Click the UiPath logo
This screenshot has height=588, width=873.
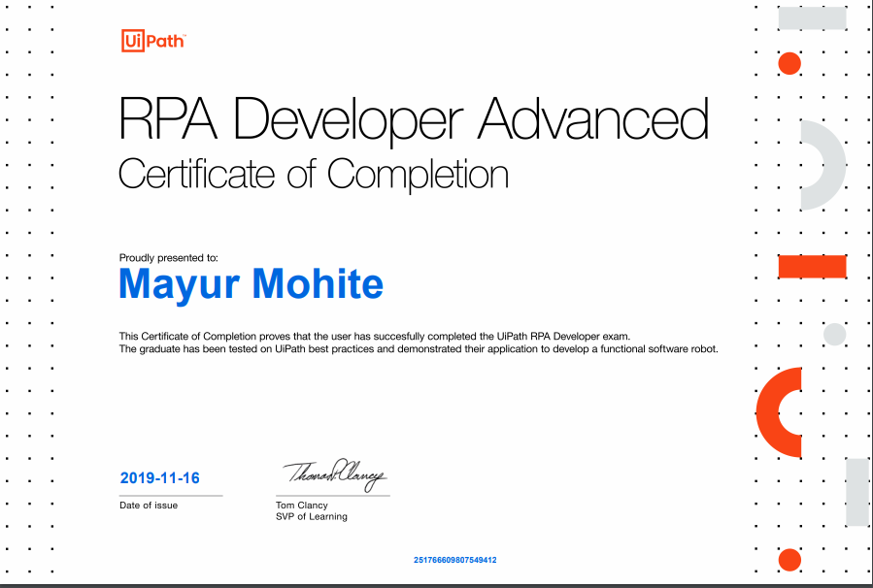(x=153, y=41)
